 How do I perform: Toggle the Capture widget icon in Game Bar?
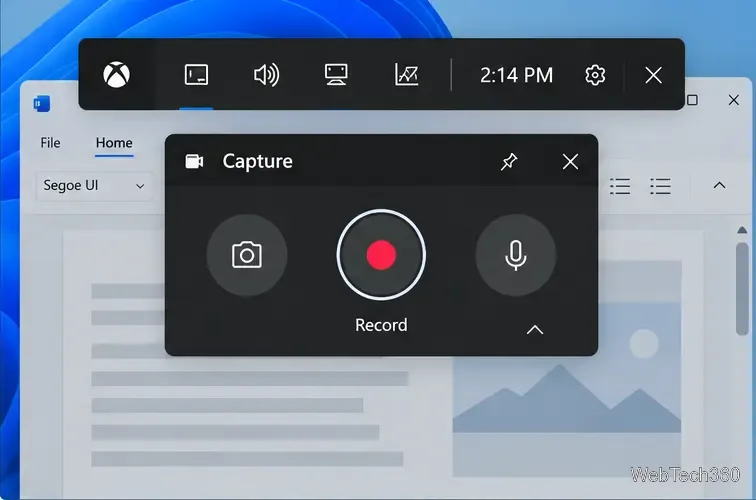coord(196,75)
